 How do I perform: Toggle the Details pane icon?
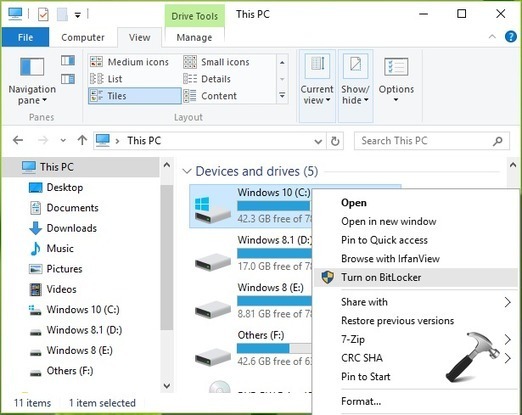[x=68, y=79]
